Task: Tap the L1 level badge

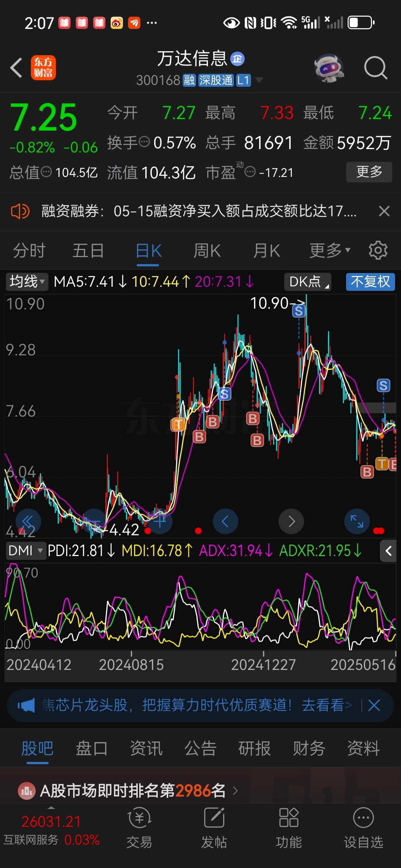Action: pos(244,80)
